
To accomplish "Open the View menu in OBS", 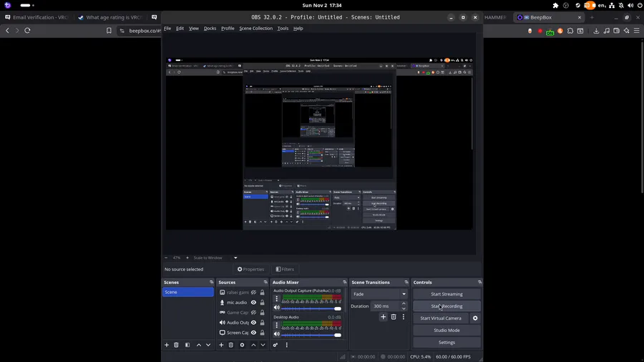I will (x=193, y=29).
